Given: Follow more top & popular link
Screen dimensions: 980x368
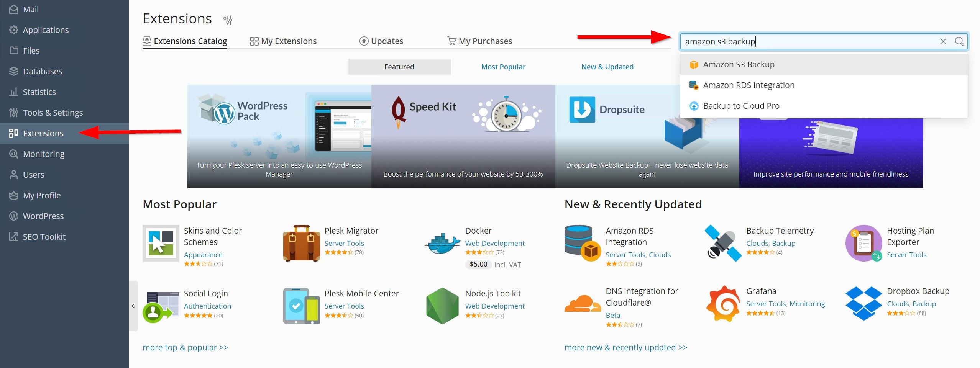Looking at the screenshot, I should click(x=185, y=347).
